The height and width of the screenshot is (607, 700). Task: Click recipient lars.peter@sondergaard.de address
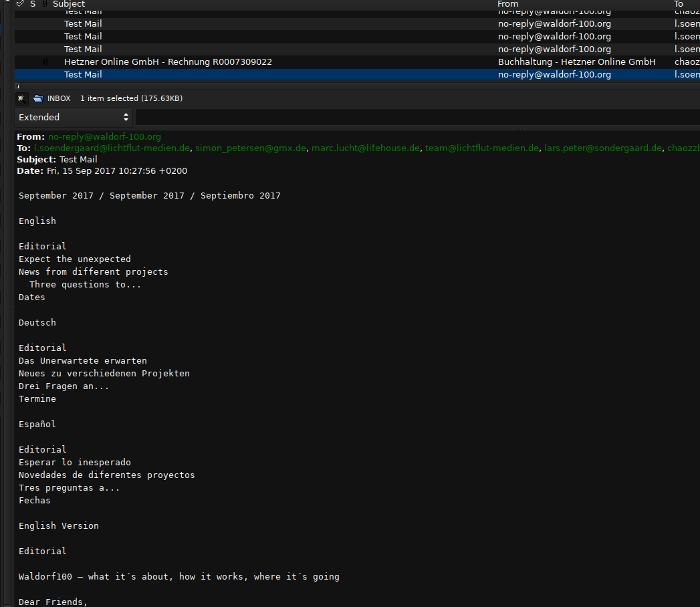click(602, 148)
